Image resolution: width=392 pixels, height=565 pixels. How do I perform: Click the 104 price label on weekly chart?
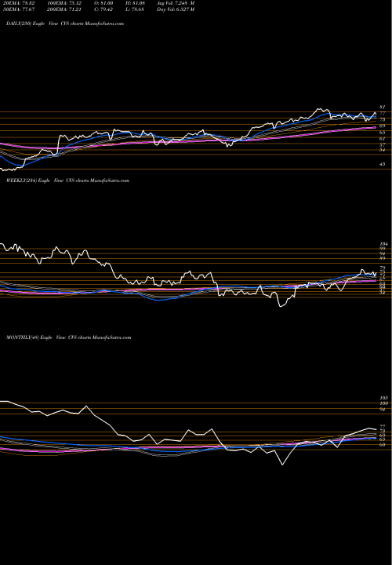(383, 244)
